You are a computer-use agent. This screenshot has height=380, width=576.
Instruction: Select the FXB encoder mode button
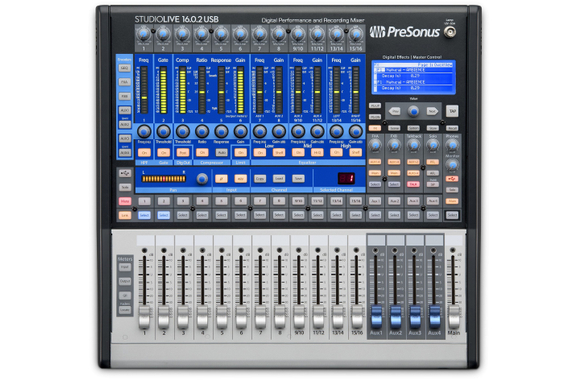(125, 96)
